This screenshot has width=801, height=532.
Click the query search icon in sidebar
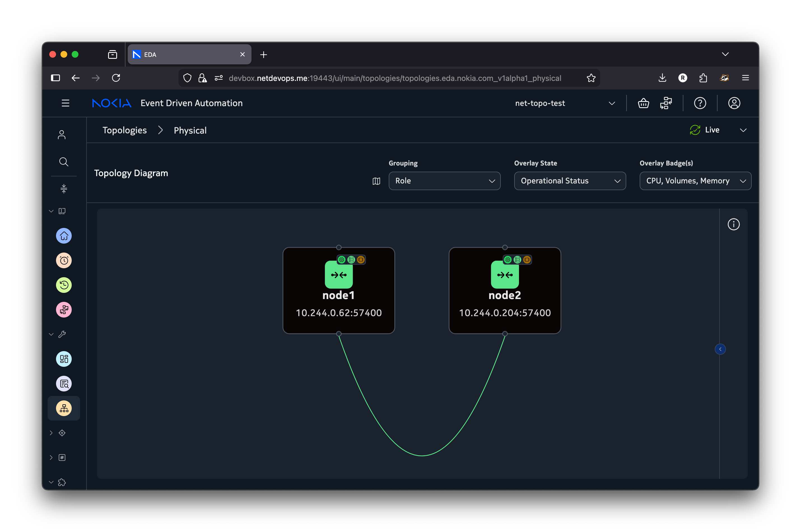point(64,384)
